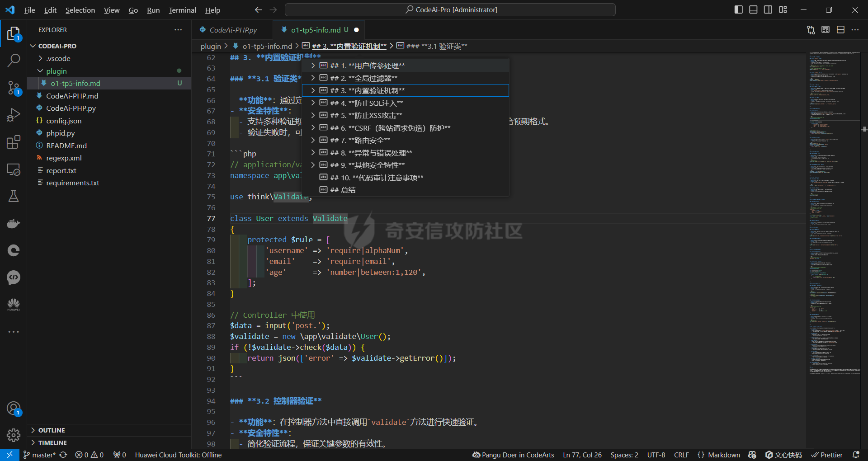Toggle the primary side bar
868x461 pixels.
point(739,9)
